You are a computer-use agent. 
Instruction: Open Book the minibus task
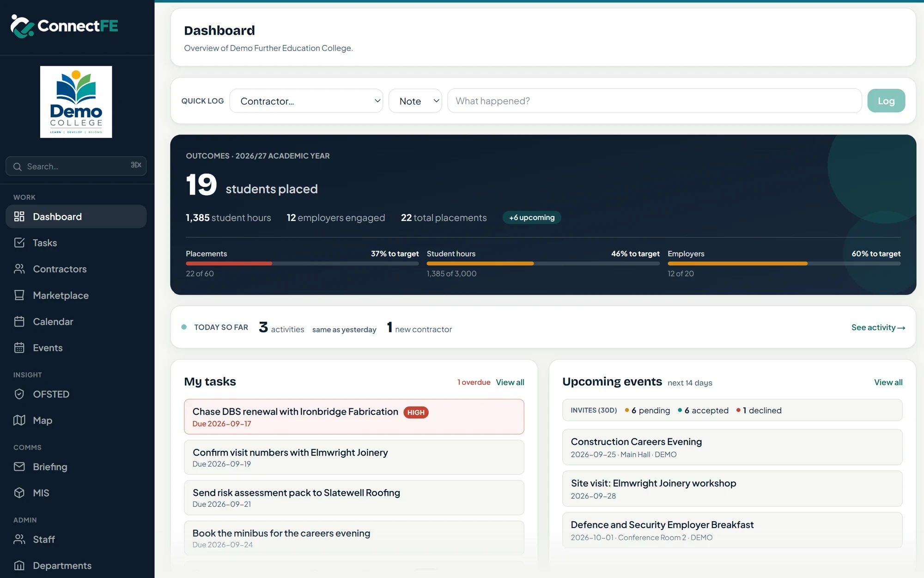coord(354,538)
